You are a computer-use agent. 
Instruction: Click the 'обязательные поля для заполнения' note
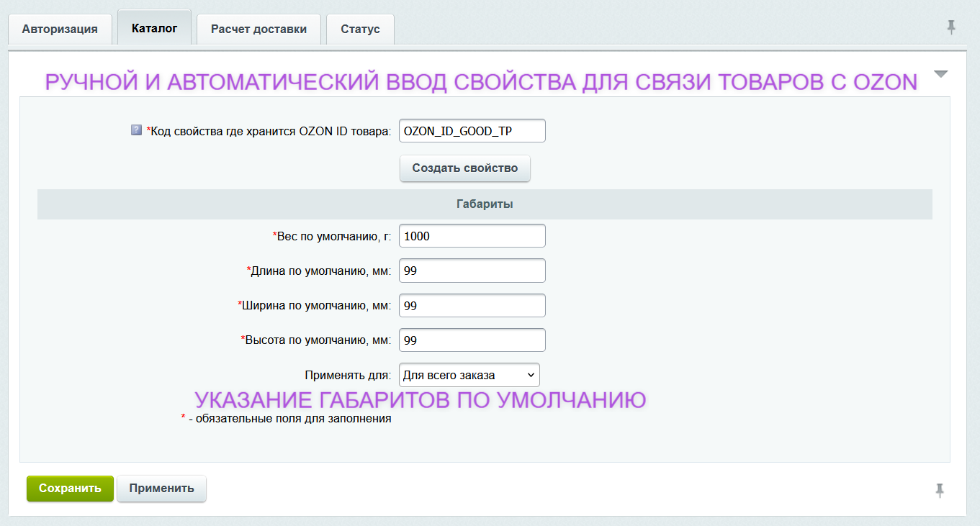[286, 419]
